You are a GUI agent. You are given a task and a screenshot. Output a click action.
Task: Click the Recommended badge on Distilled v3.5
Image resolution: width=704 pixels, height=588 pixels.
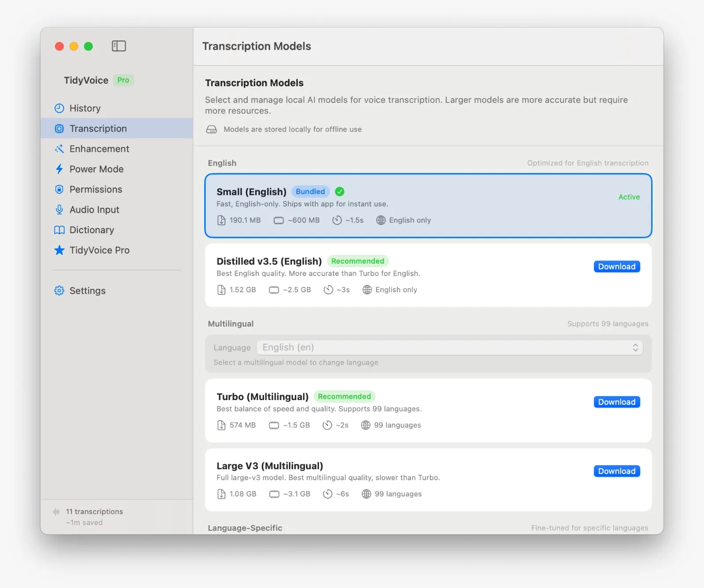[358, 261]
